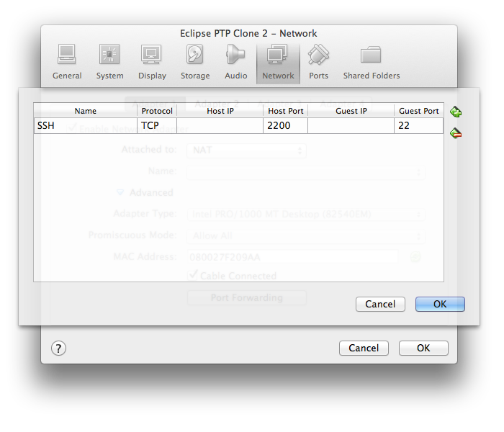This screenshot has height=432, width=504.
Task: Add a new port forwarding rule
Action: tap(456, 112)
